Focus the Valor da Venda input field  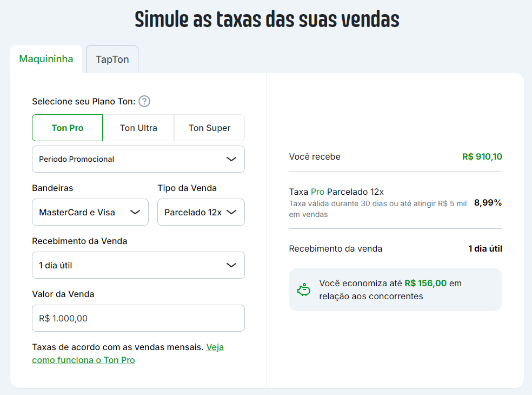pos(138,318)
